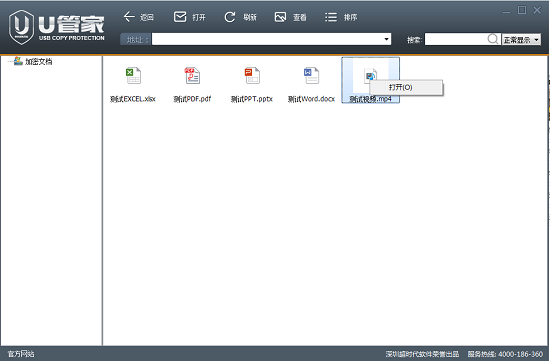The height and width of the screenshot is (361, 550).
Task: Click the U管家 shield logo
Action: (21, 27)
